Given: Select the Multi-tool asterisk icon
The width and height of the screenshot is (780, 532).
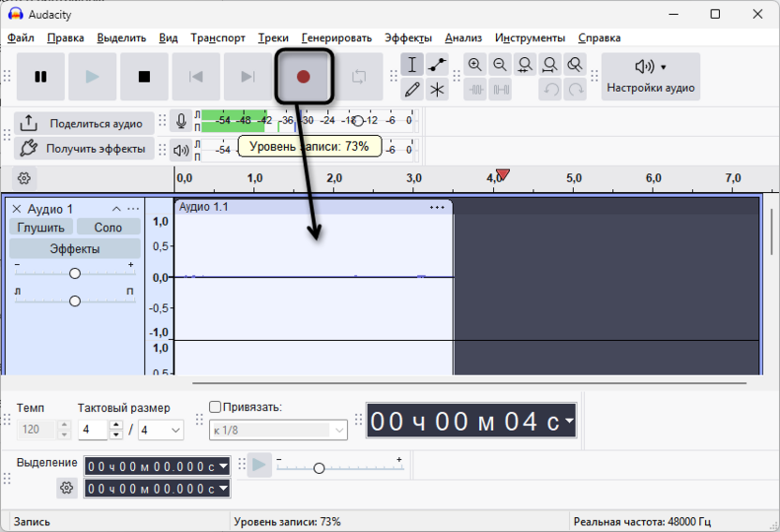Looking at the screenshot, I should click(x=437, y=90).
